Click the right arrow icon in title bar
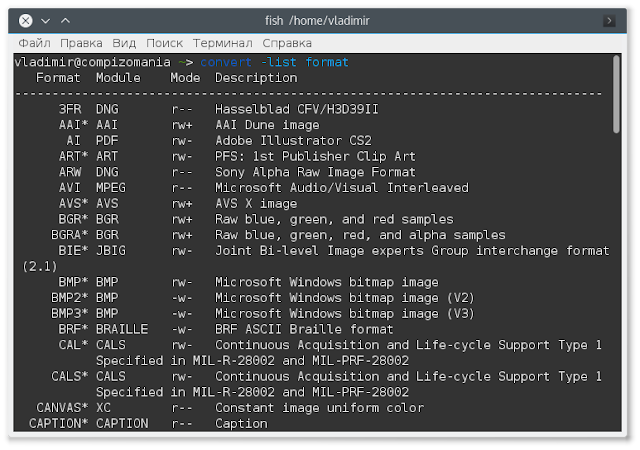The height and width of the screenshot is (450, 640). (609, 20)
